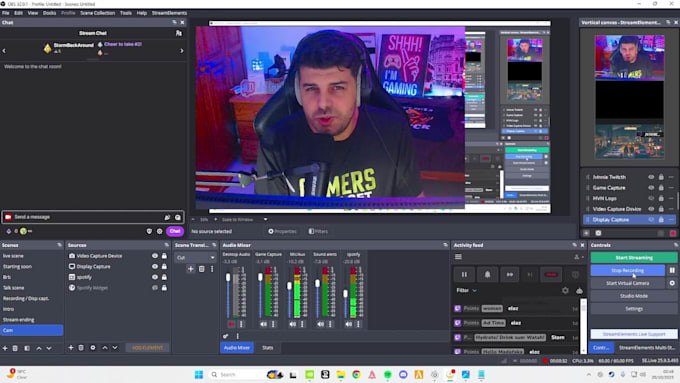This screenshot has width=680, height=383.
Task: Toggle visibility of Video Capture Device source
Action: point(155,256)
